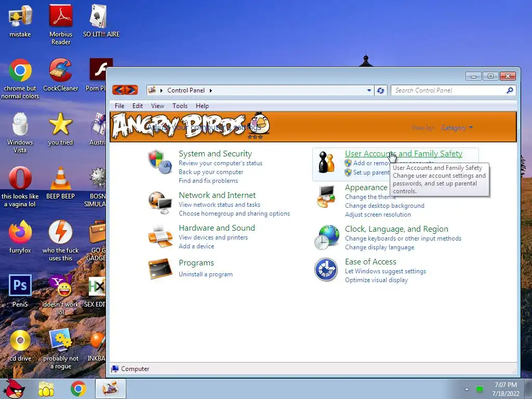Click the back arrow navigation button
This screenshot has height=399, width=532.
[x=119, y=90]
